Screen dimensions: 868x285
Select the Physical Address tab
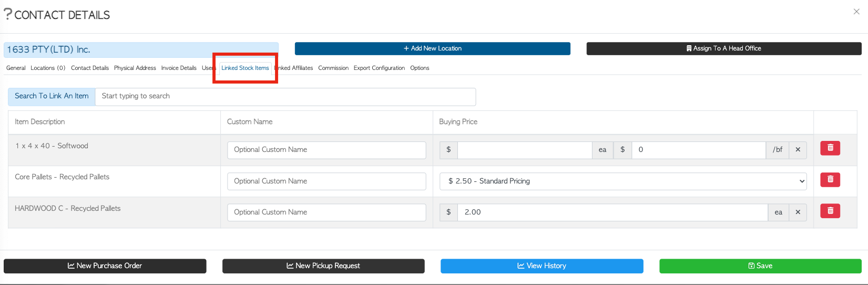[x=135, y=68]
